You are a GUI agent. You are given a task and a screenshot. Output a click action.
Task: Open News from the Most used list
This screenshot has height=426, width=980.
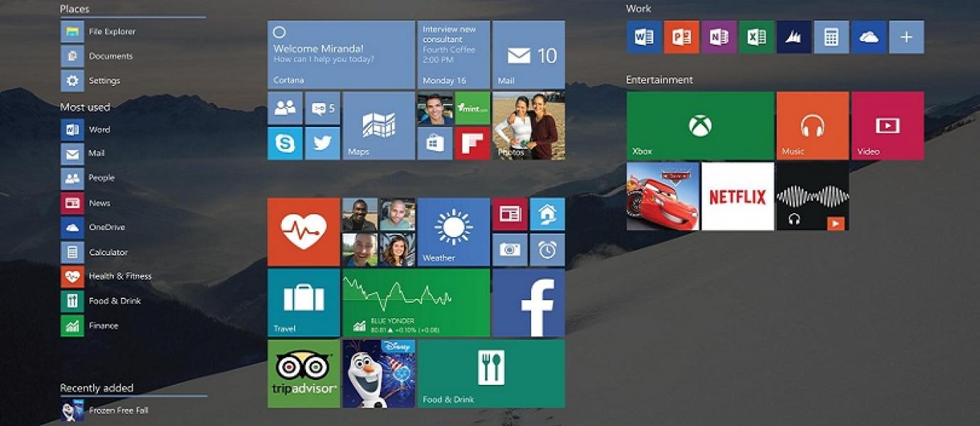(85, 203)
